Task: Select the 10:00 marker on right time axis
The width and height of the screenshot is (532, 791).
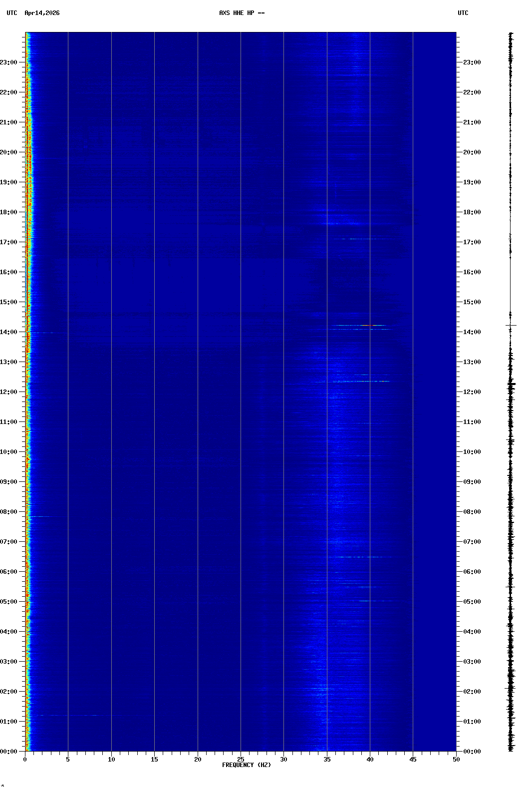Action: pyautogui.click(x=472, y=452)
